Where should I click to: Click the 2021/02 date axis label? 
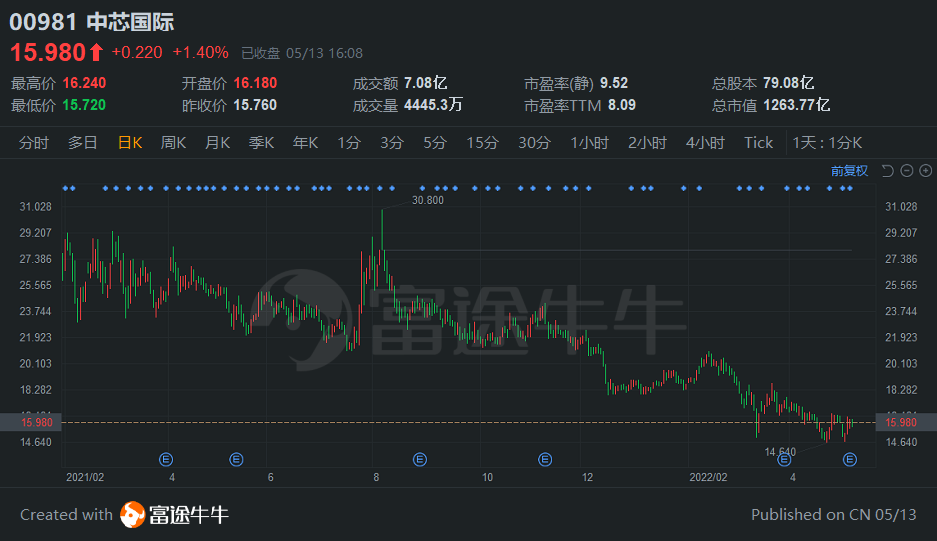pyautogui.click(x=85, y=477)
